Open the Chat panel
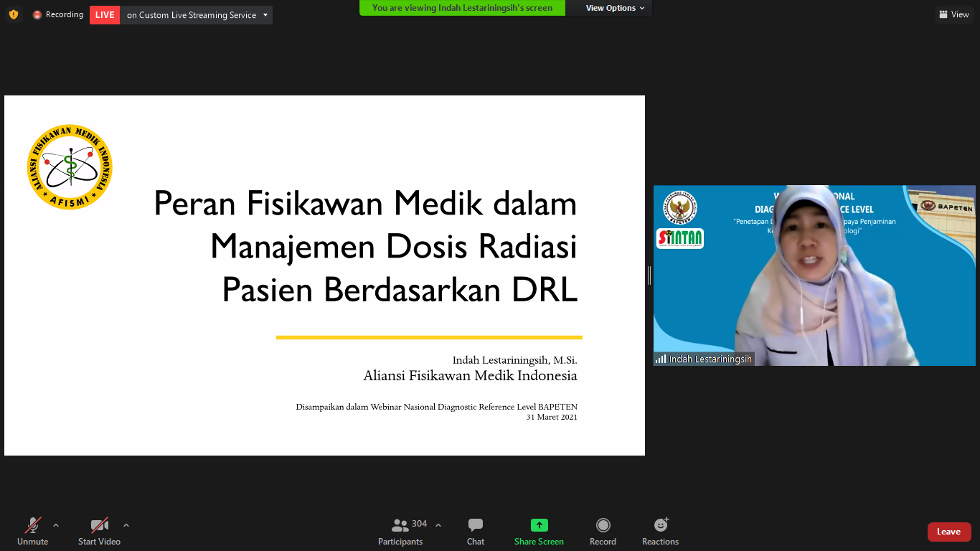The image size is (980, 551). tap(476, 531)
